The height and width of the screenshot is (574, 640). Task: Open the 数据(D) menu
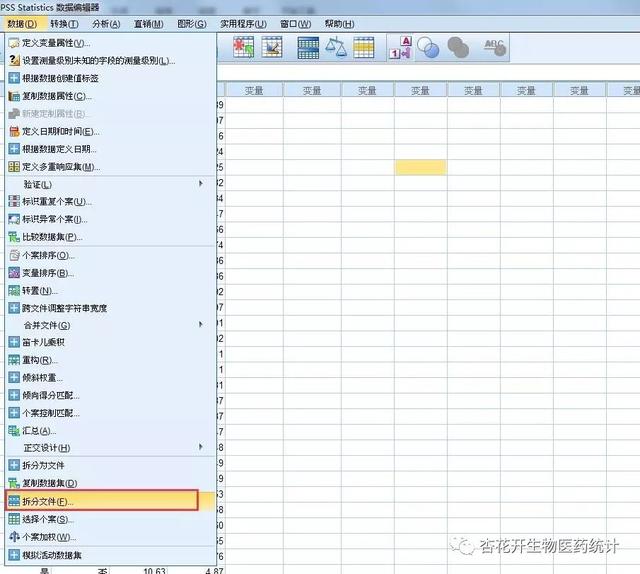pos(22,24)
